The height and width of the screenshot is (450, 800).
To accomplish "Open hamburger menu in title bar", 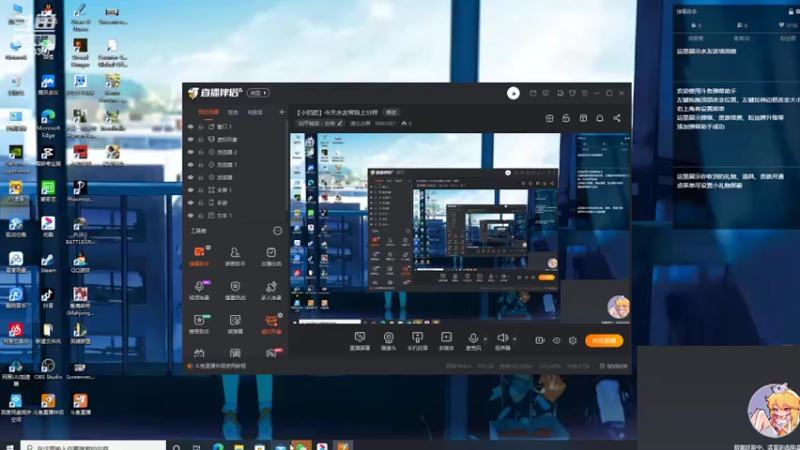I will click(x=585, y=93).
